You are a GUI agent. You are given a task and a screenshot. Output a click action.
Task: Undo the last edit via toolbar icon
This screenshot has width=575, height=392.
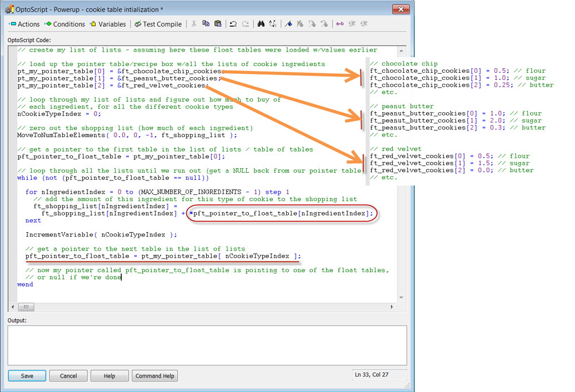[234, 24]
